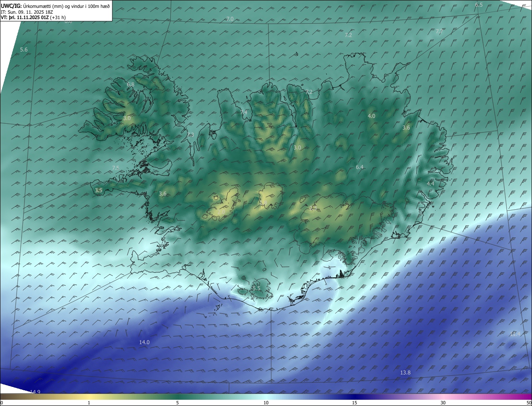
Task: Click the map value label 5.6
Action: (24, 49)
